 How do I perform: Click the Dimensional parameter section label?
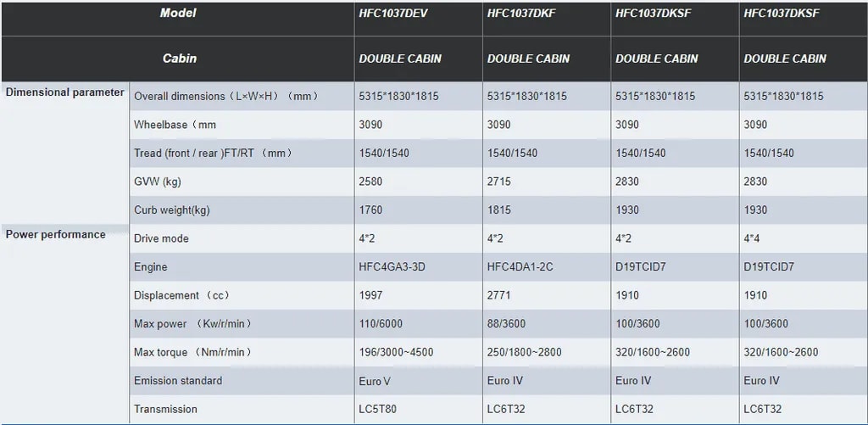65,92
